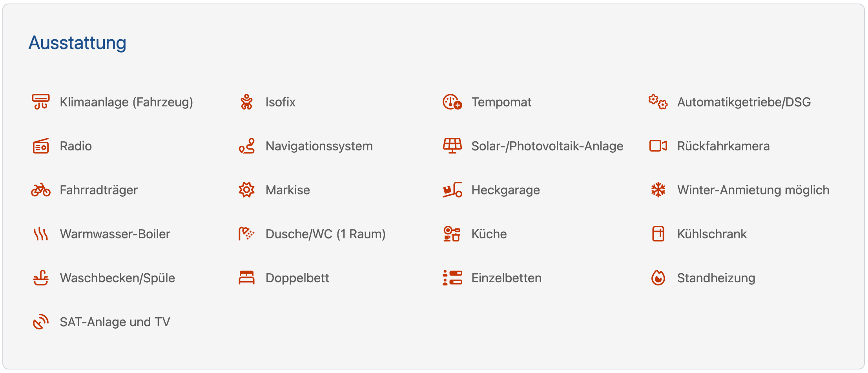Click the Heckgarage label text
The image size is (868, 373).
[x=505, y=190]
